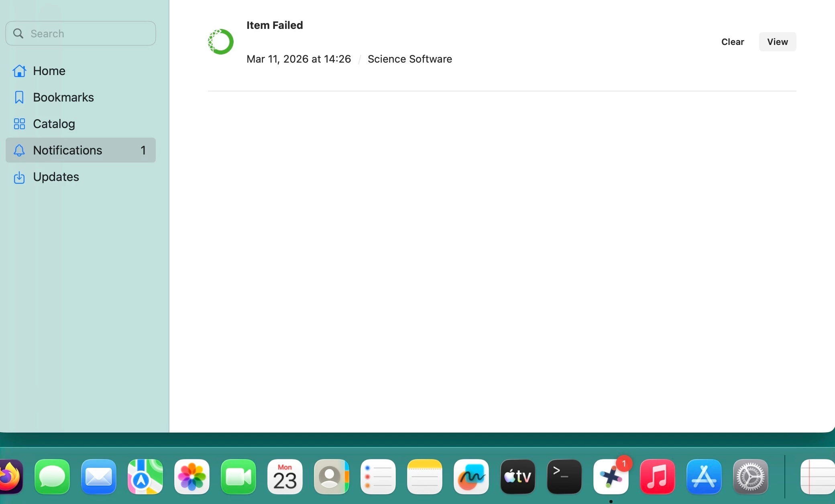The height and width of the screenshot is (504, 835).
Task: Click the Search field
Action: 81,34
